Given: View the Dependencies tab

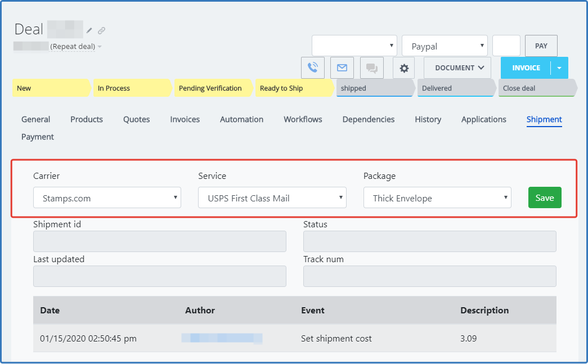Looking at the screenshot, I should pyautogui.click(x=368, y=119).
